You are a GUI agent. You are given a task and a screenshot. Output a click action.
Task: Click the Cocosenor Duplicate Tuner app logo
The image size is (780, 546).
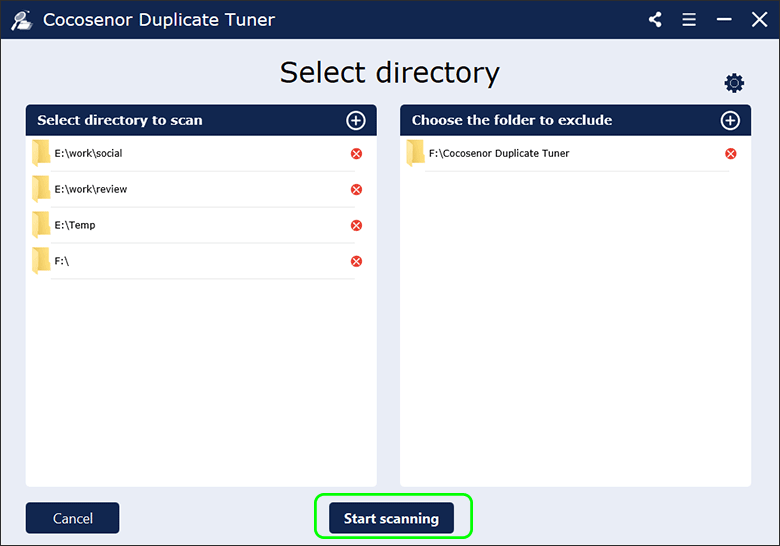(x=22, y=20)
